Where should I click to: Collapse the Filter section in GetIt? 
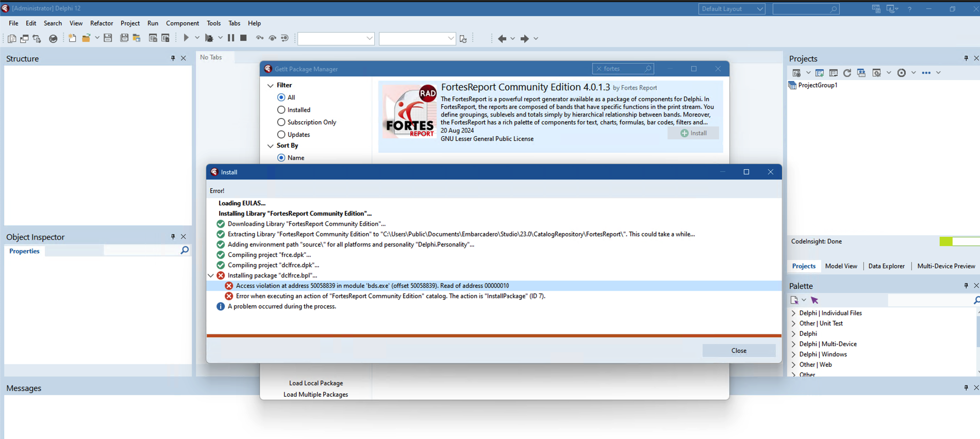(x=270, y=85)
